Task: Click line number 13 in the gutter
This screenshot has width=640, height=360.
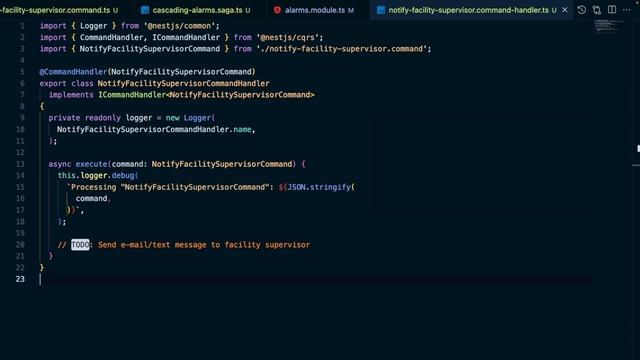Action: (x=20, y=164)
